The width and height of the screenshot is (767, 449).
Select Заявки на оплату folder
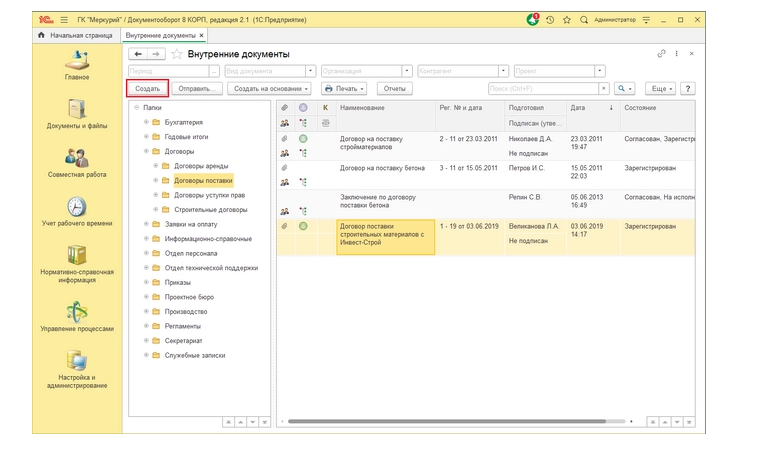191,224
